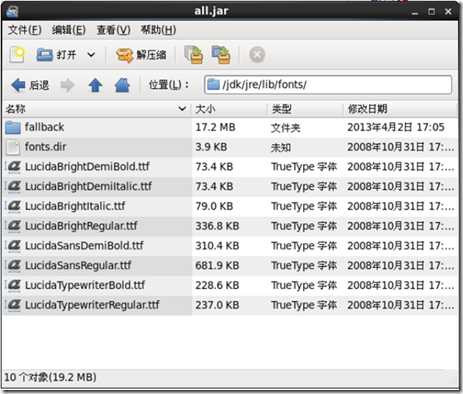Viewport: 463px width, 394px height.
Task: Open the 帮助(H) menu
Action: coord(158,30)
